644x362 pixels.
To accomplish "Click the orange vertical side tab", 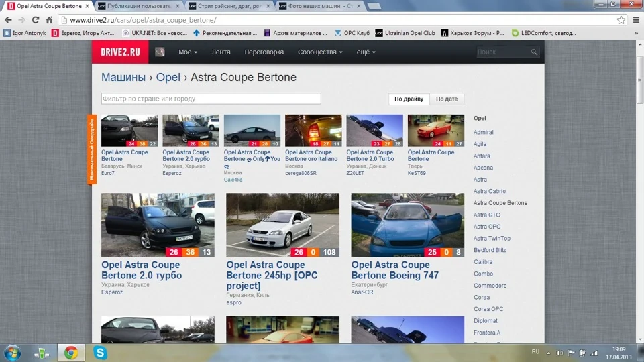I will pos(92,149).
